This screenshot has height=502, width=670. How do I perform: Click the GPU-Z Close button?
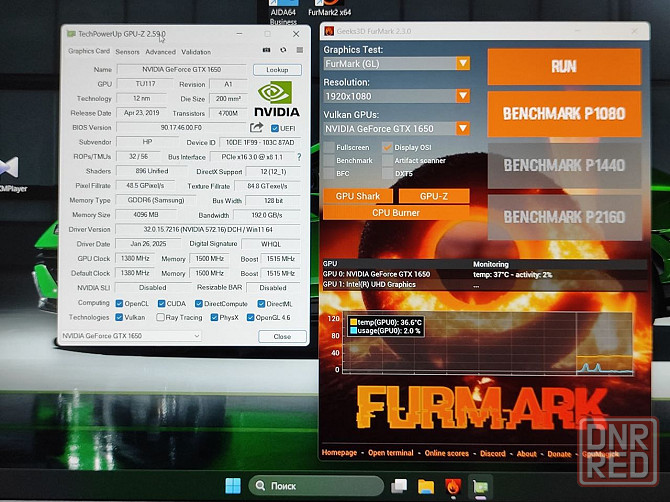[282, 337]
